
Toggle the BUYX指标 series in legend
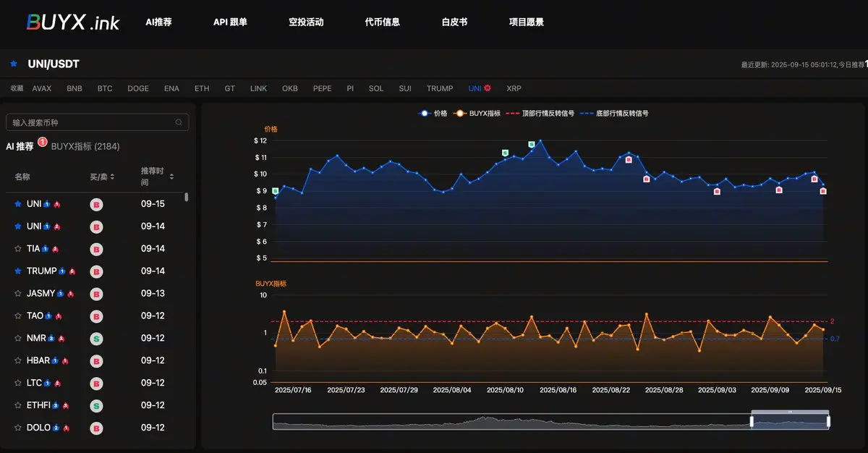478,114
